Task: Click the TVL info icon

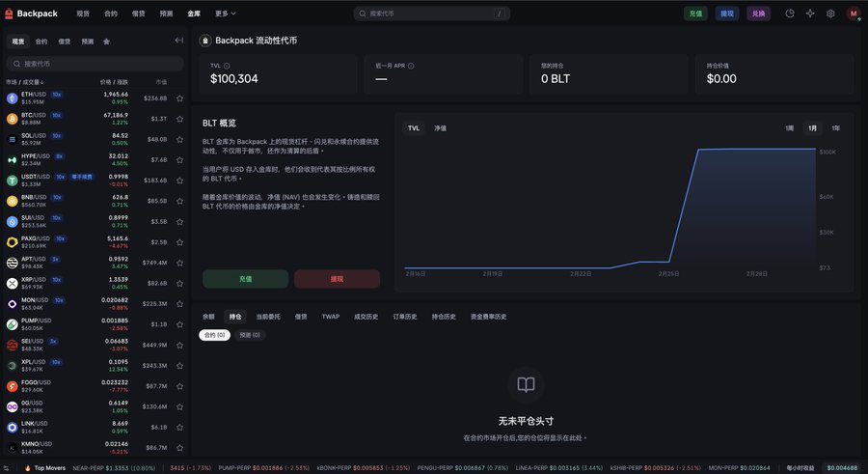Action: (227, 66)
